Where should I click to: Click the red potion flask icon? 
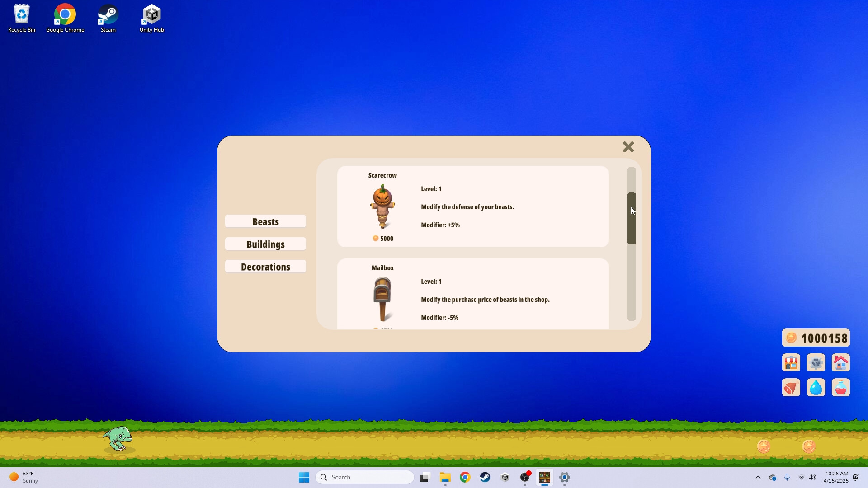pos(841,387)
